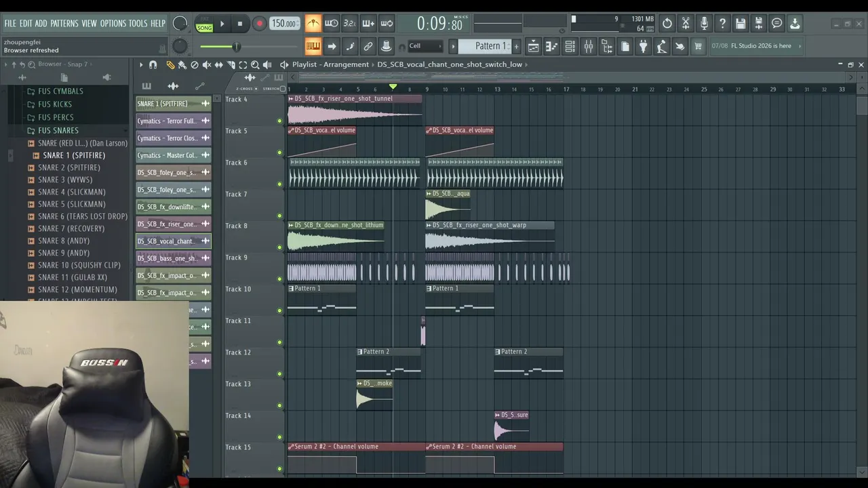Open the plugin database picker

(x=643, y=46)
